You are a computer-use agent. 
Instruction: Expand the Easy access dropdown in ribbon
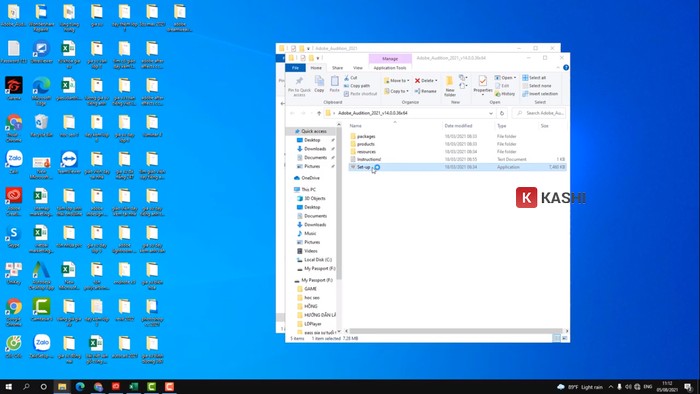pos(462,86)
